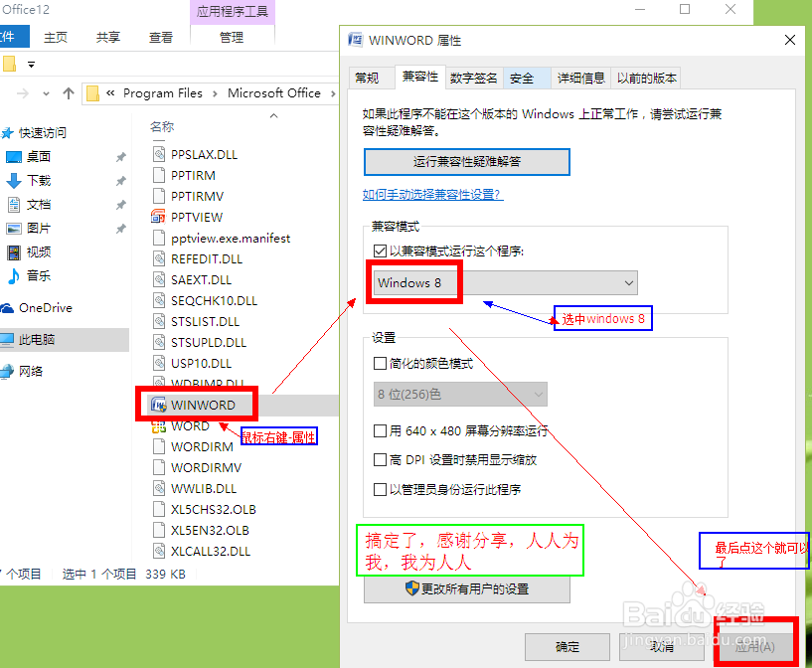The width and height of the screenshot is (812, 668).
Task: Sort by the Name (名称) column header
Action: [162, 126]
